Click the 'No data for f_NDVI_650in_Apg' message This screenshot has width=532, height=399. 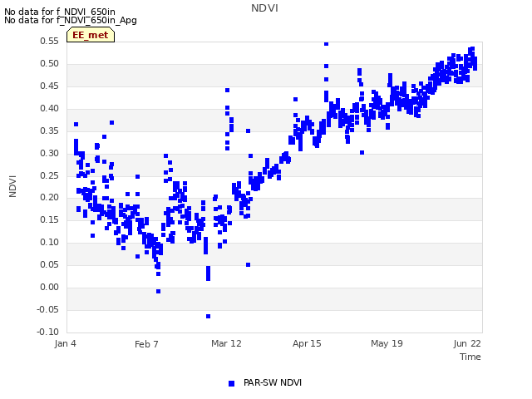(x=71, y=20)
